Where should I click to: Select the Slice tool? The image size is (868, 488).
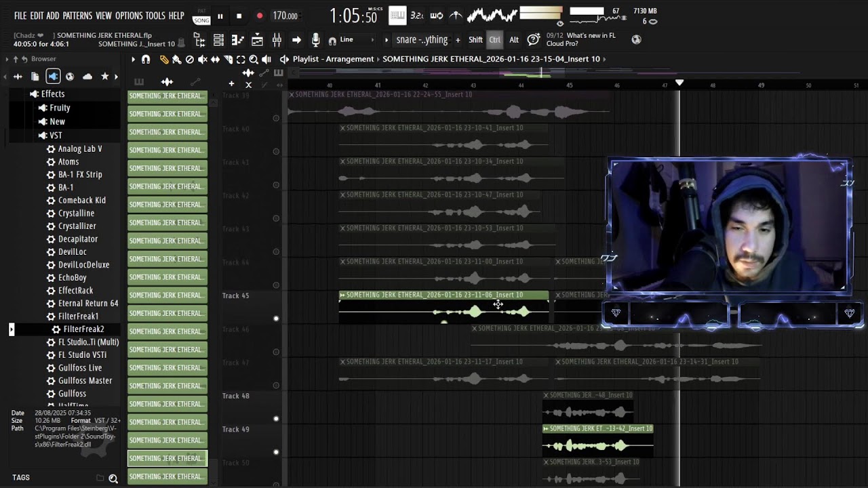click(228, 60)
